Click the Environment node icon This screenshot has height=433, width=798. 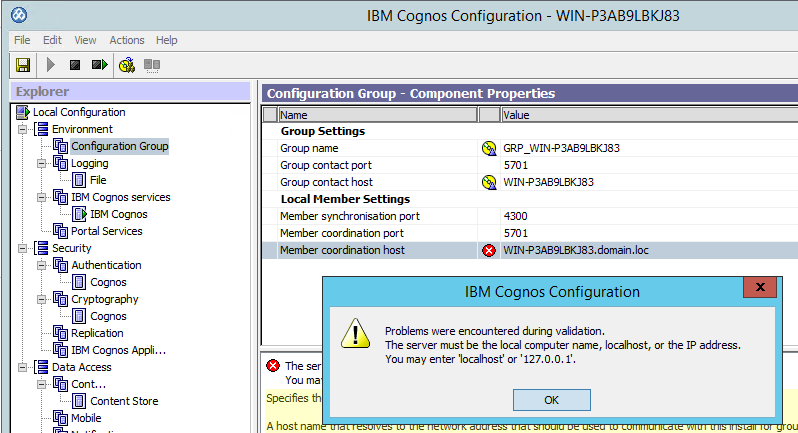point(42,129)
